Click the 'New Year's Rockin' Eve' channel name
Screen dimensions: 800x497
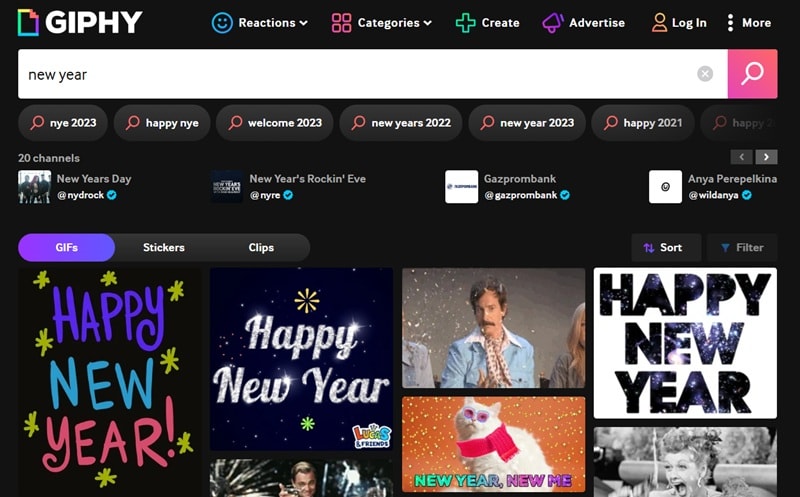[x=308, y=179]
